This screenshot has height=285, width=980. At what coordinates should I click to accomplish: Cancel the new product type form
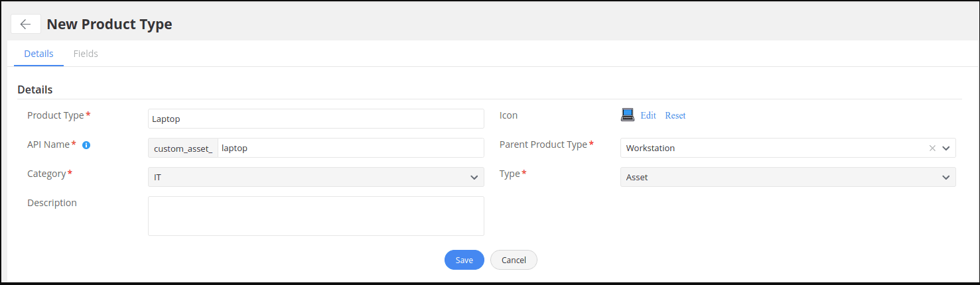pyautogui.click(x=514, y=260)
